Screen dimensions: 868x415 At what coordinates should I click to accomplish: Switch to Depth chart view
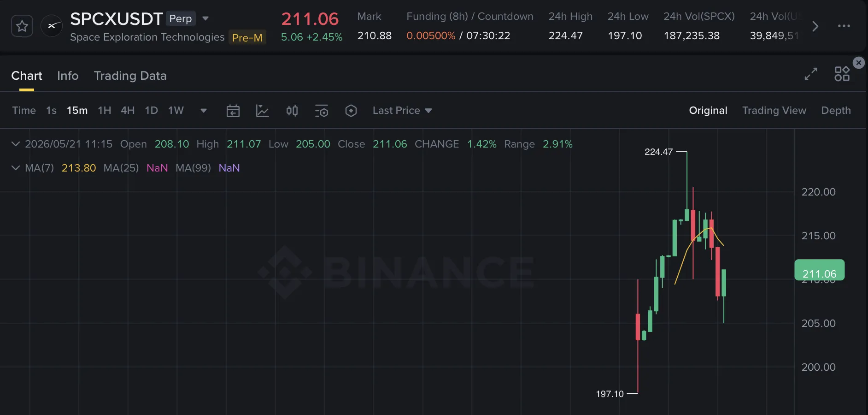pos(836,111)
